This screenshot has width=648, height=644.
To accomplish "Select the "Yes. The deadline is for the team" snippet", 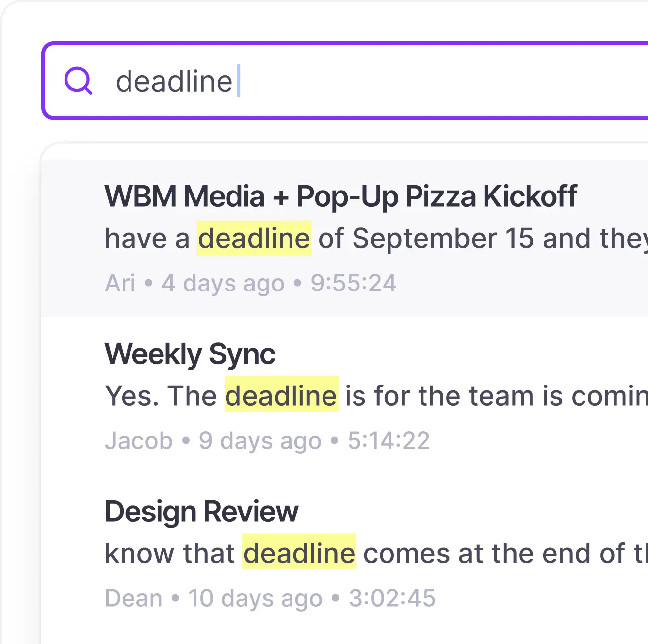I will pos(376,396).
